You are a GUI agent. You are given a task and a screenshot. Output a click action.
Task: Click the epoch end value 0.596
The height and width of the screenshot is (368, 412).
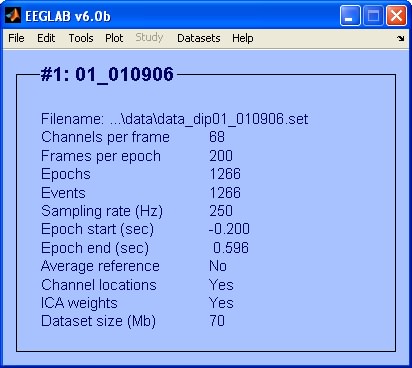tap(231, 248)
